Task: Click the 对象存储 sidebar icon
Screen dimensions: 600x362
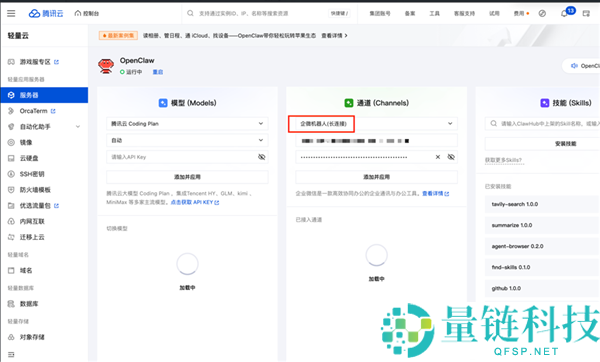Action: (11, 337)
